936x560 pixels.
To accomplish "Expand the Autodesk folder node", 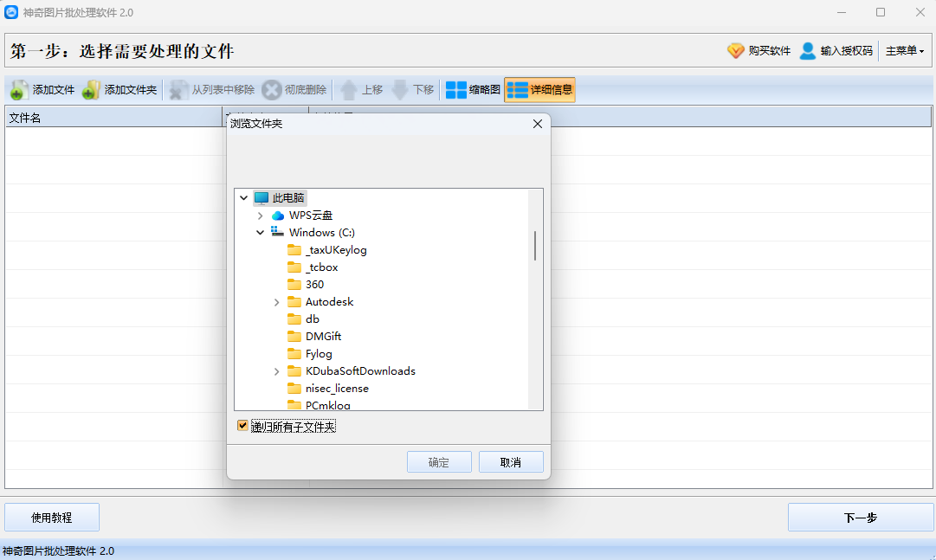I will click(277, 302).
